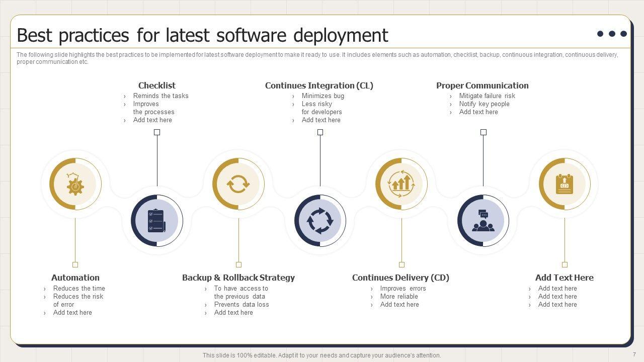Click the 'Reminds the tasks' bullet
644x362 pixels.
click(x=161, y=96)
